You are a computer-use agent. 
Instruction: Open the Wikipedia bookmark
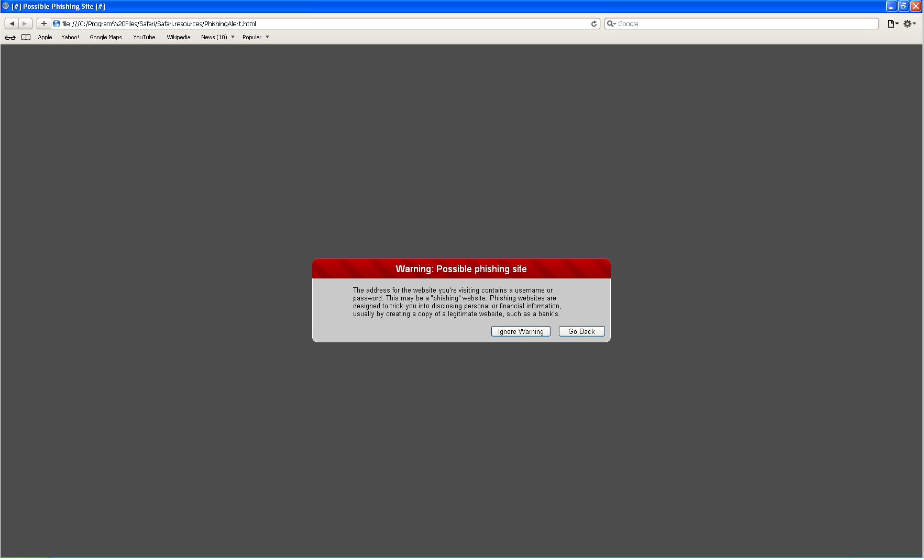pyautogui.click(x=179, y=37)
